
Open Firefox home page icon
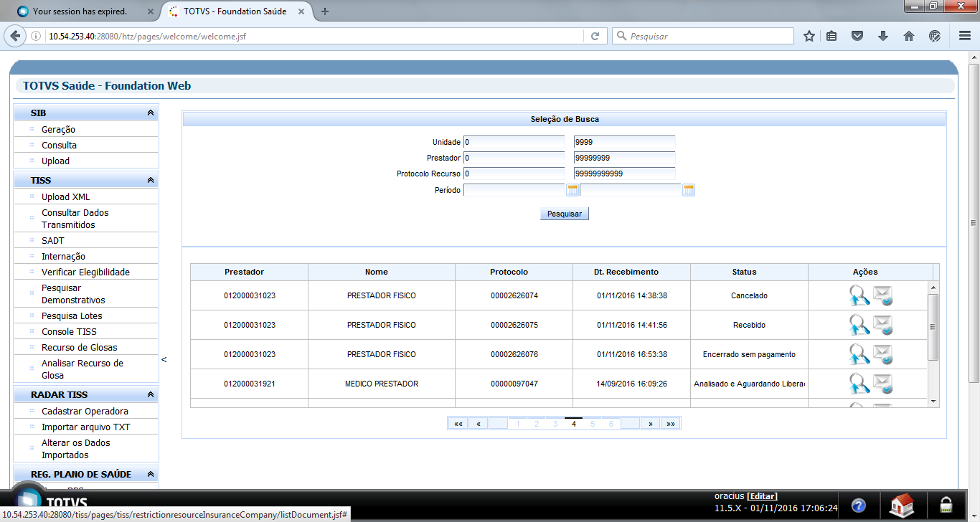pos(909,36)
